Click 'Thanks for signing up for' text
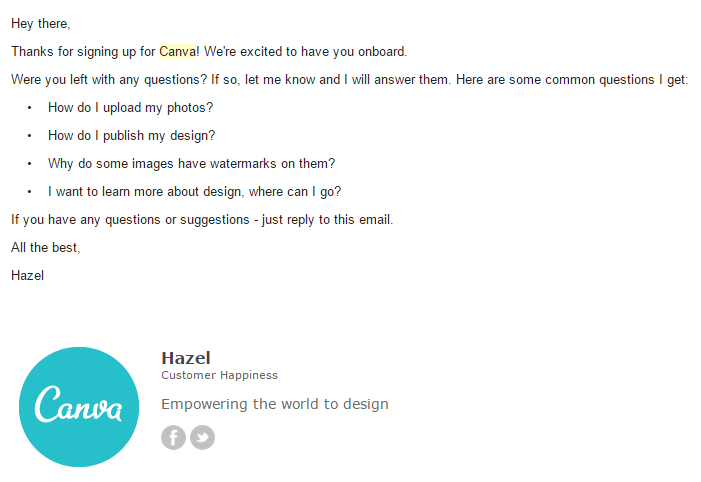 point(83,51)
